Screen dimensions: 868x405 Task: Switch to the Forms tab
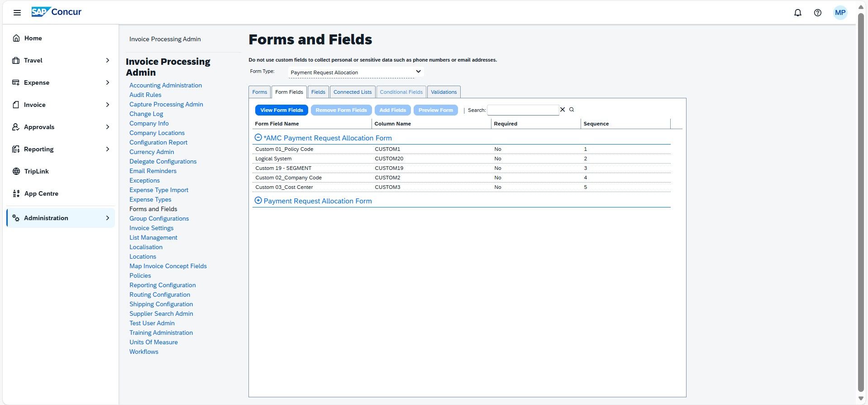pyautogui.click(x=260, y=92)
